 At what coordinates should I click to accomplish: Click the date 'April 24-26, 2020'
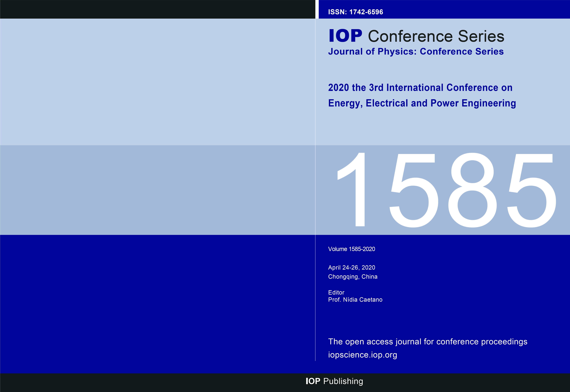(352, 268)
